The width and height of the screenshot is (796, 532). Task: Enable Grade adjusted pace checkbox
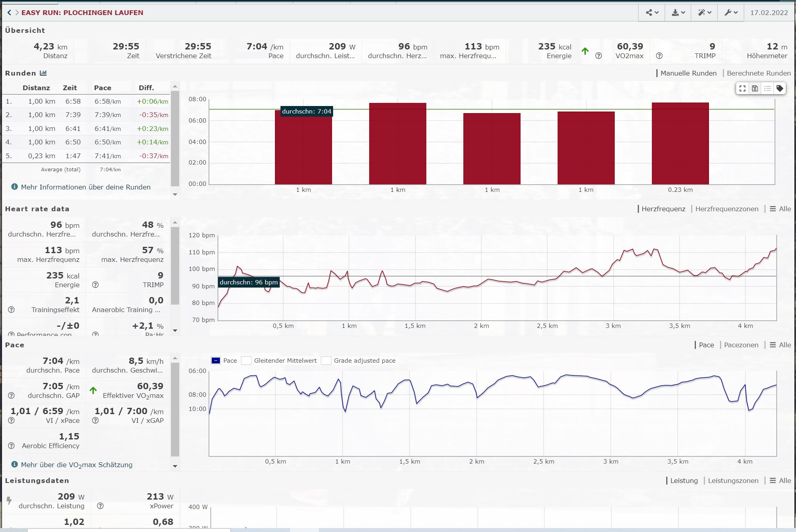pyautogui.click(x=326, y=361)
